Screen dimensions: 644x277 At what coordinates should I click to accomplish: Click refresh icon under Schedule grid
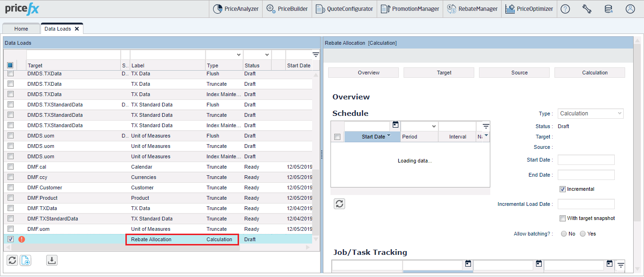[339, 204]
